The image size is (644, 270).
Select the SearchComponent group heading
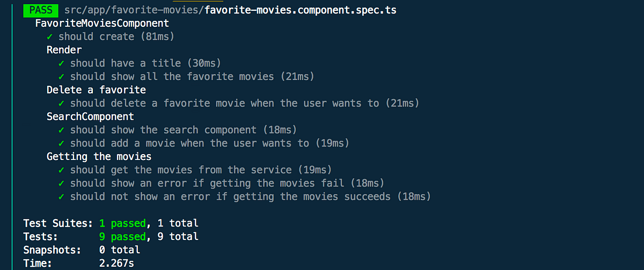[x=90, y=116]
